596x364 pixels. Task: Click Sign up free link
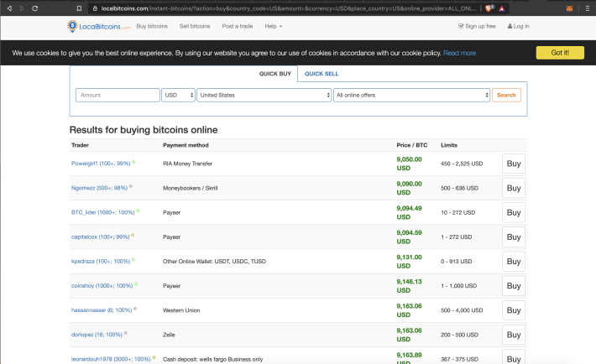477,26
